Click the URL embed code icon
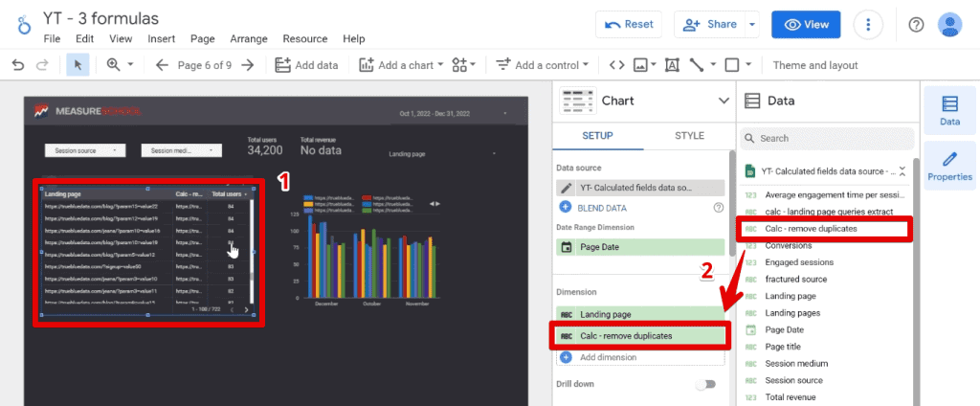The height and width of the screenshot is (406, 980). click(617, 65)
